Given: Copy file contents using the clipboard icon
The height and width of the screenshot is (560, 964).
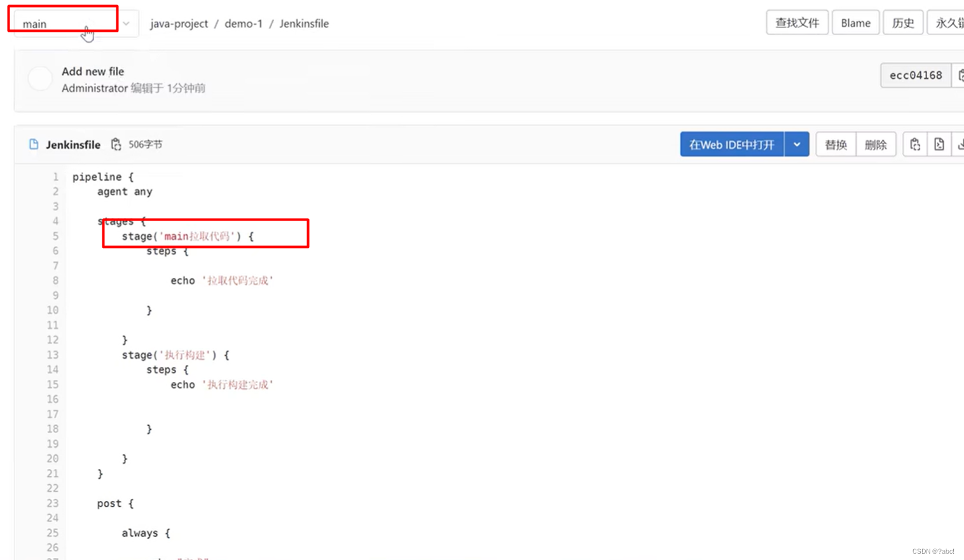Looking at the screenshot, I should (914, 144).
